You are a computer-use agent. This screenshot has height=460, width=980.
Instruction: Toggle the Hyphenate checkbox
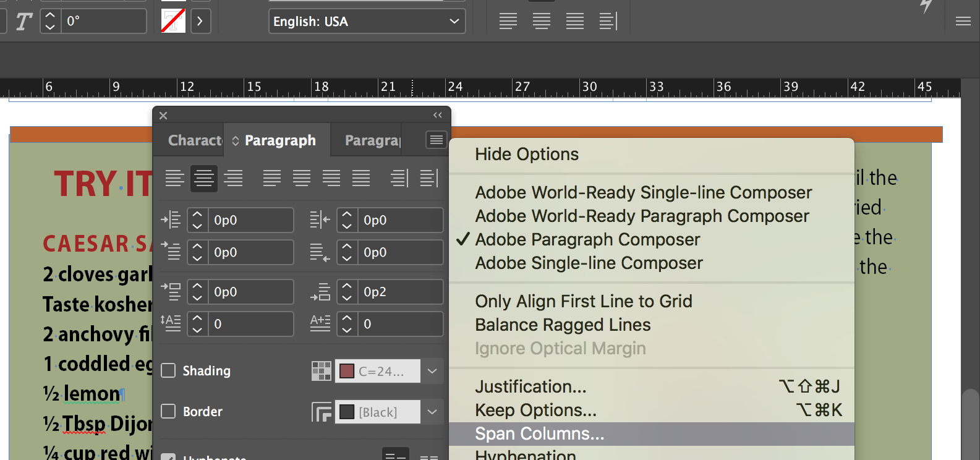pyautogui.click(x=168, y=457)
